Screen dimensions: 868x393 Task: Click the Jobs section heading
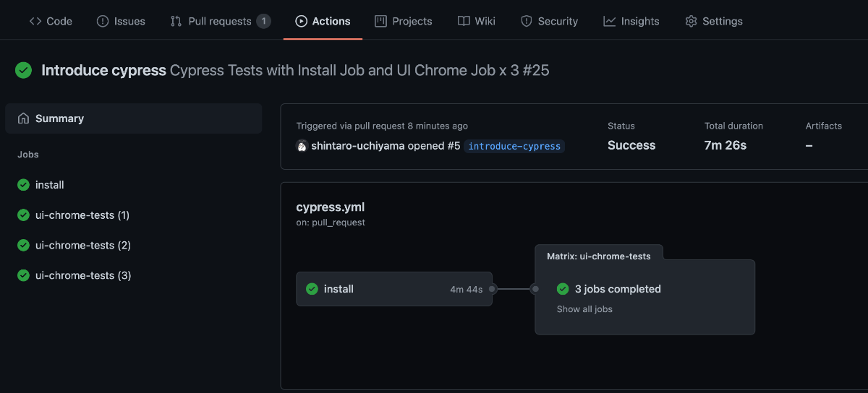(x=28, y=155)
